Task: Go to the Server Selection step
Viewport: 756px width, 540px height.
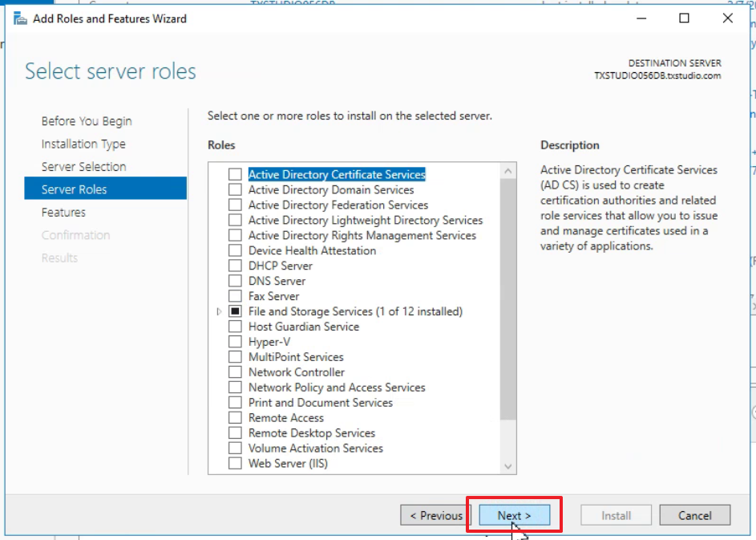Action: [x=84, y=166]
